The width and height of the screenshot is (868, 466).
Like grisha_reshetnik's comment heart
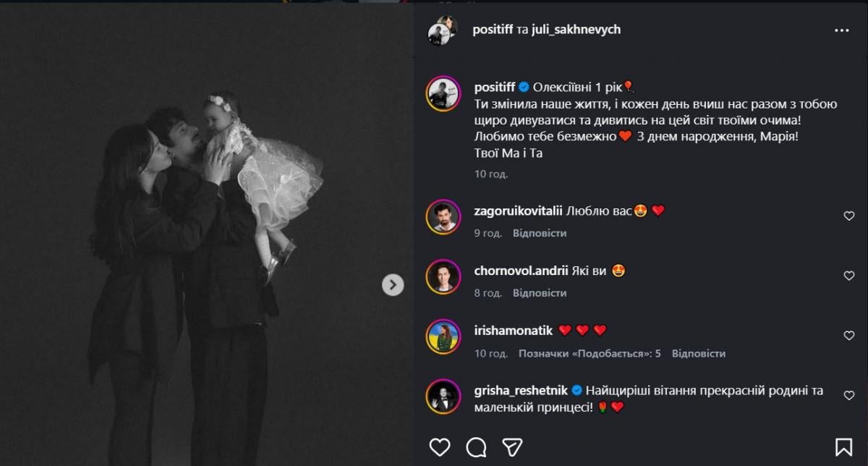click(849, 396)
